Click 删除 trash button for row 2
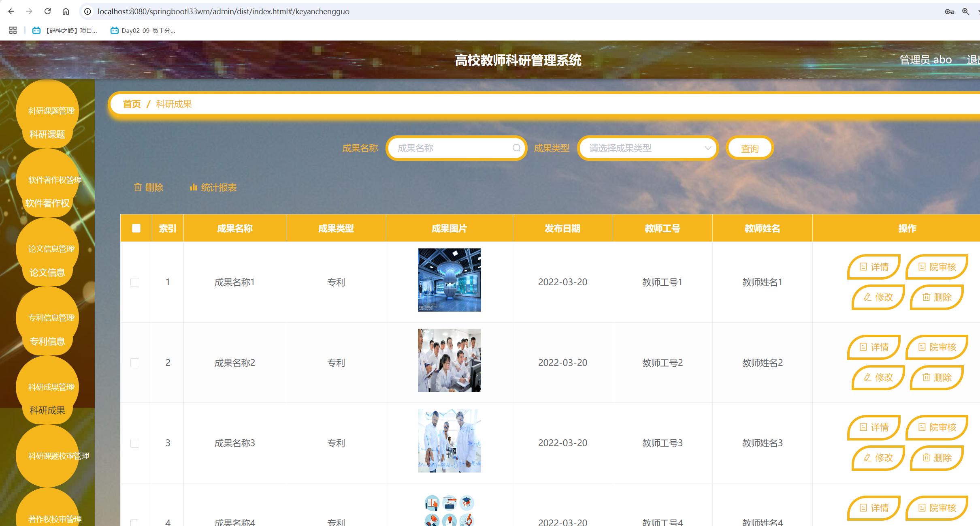Image resolution: width=980 pixels, height=526 pixels. [x=937, y=377]
